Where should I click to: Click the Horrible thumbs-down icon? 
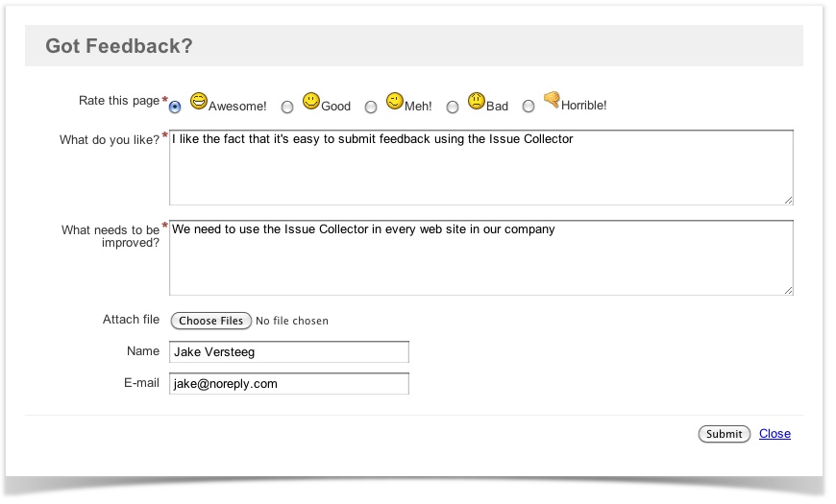[x=552, y=99]
